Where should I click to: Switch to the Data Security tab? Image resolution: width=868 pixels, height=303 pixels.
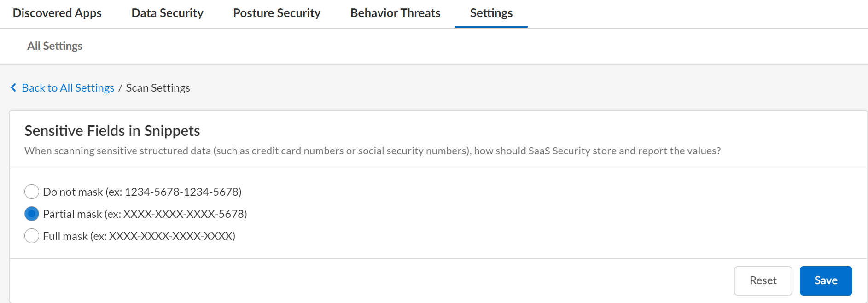tap(167, 13)
